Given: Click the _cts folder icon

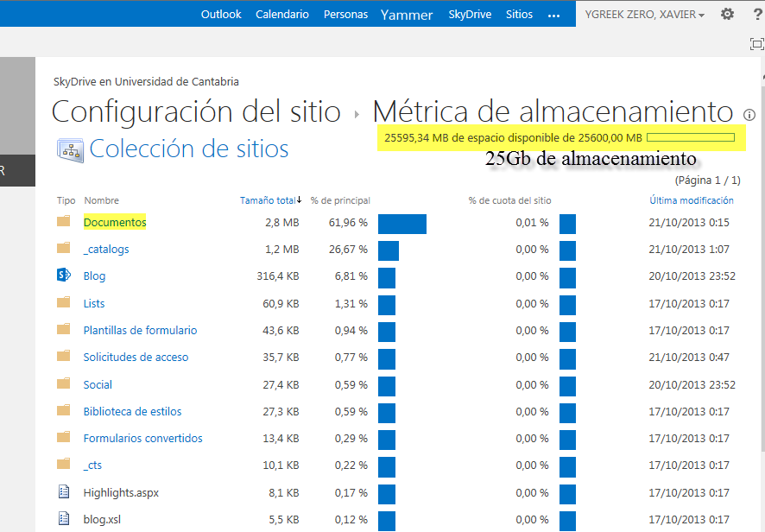Looking at the screenshot, I should pyautogui.click(x=63, y=464).
